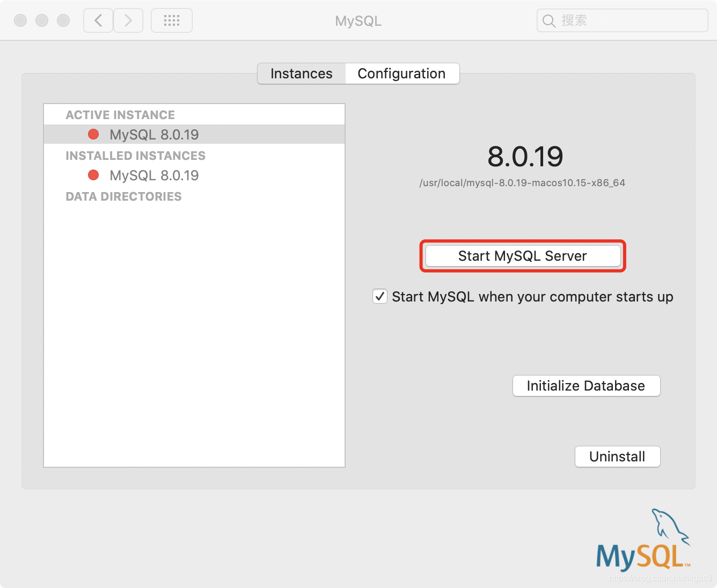Click the MySQL window title
The height and width of the screenshot is (588, 717).
358,21
